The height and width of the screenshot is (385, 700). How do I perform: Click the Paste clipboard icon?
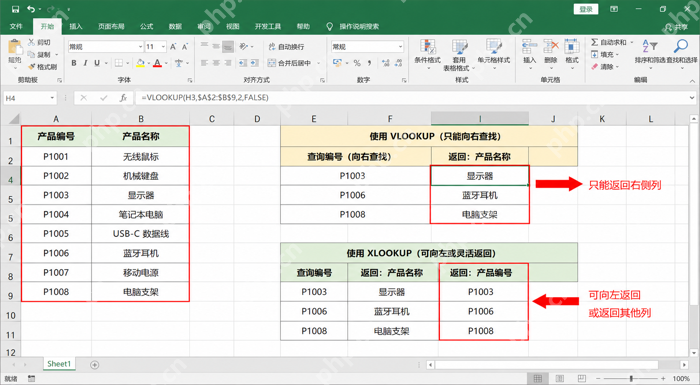pyautogui.click(x=15, y=48)
